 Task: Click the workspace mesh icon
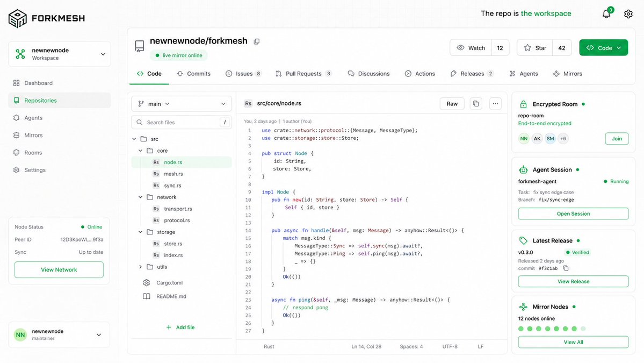(20, 54)
